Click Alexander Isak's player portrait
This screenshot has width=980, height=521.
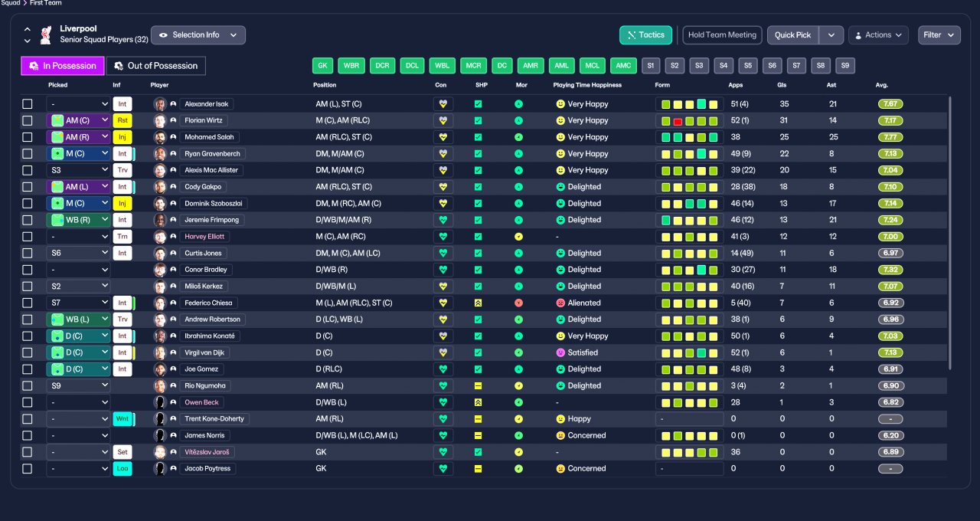click(160, 104)
